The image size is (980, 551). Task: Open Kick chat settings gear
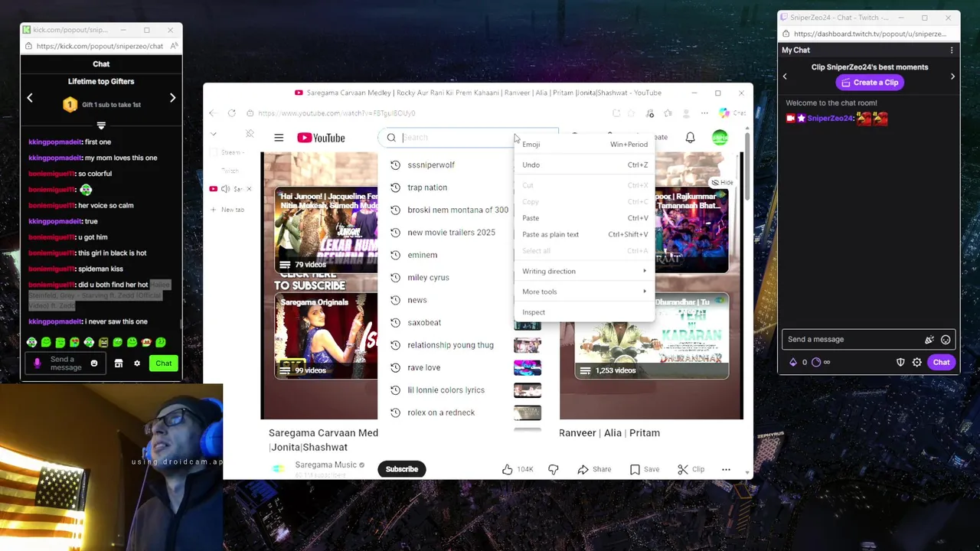tap(137, 364)
